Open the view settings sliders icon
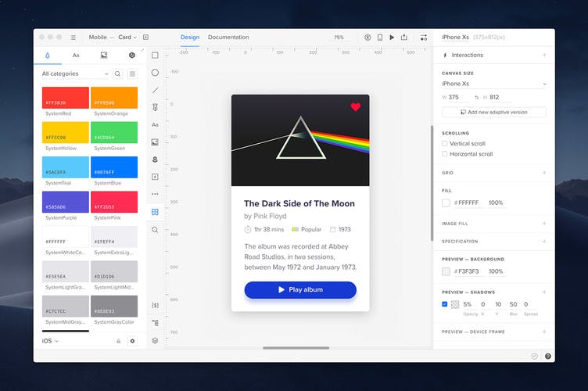588x391 pixels. (x=424, y=38)
